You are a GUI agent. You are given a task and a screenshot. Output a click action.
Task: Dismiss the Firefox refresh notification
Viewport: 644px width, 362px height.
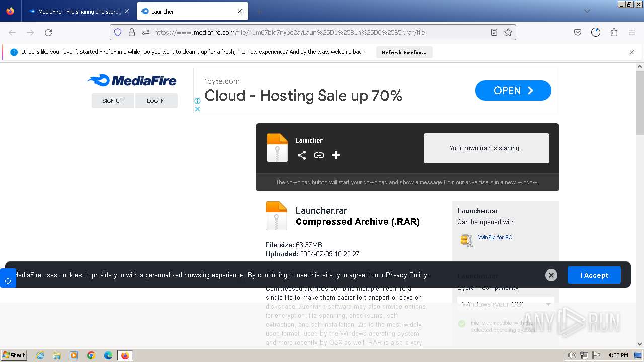click(x=632, y=52)
